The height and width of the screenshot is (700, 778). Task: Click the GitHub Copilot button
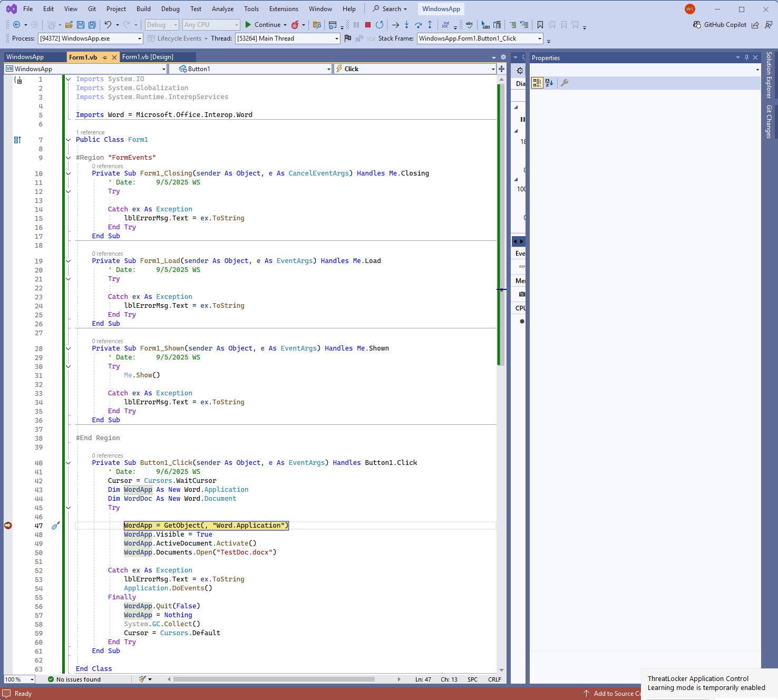tap(719, 25)
